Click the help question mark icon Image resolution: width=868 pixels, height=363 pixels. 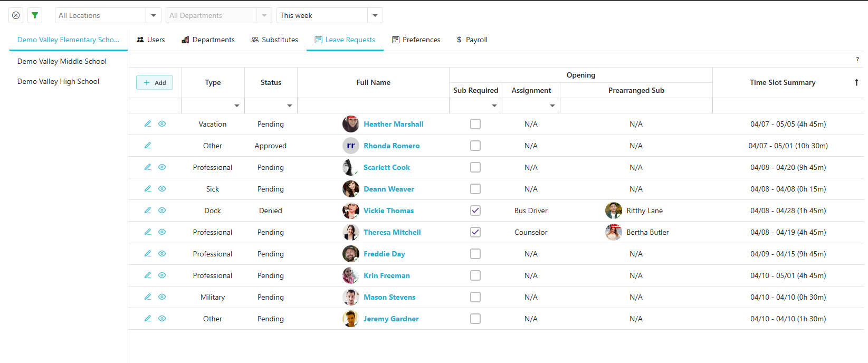(x=857, y=59)
